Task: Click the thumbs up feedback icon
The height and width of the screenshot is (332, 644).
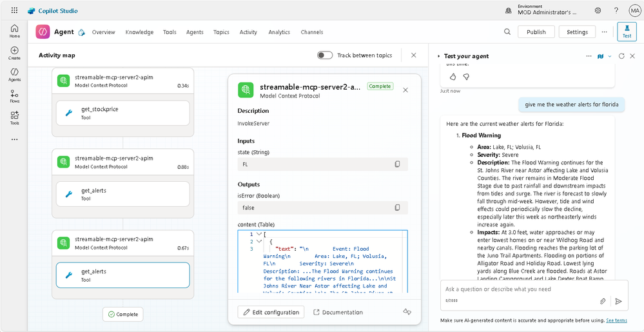Action: (x=453, y=77)
